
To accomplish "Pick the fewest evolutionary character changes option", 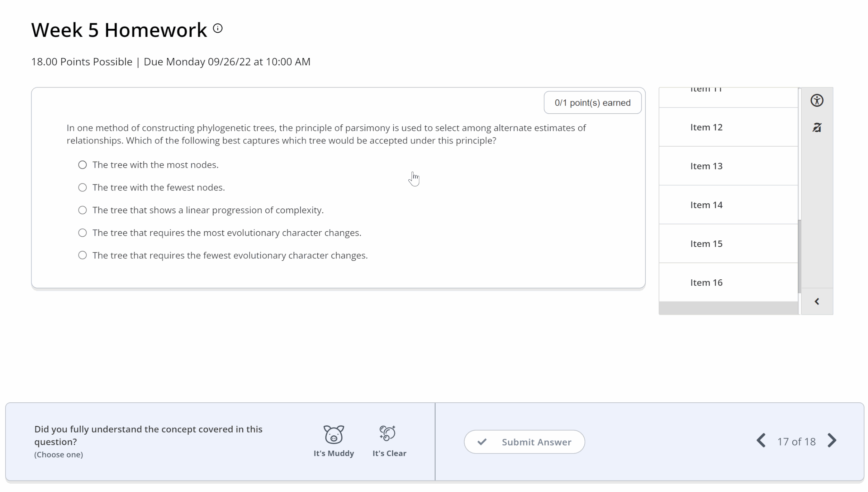I will [x=82, y=255].
